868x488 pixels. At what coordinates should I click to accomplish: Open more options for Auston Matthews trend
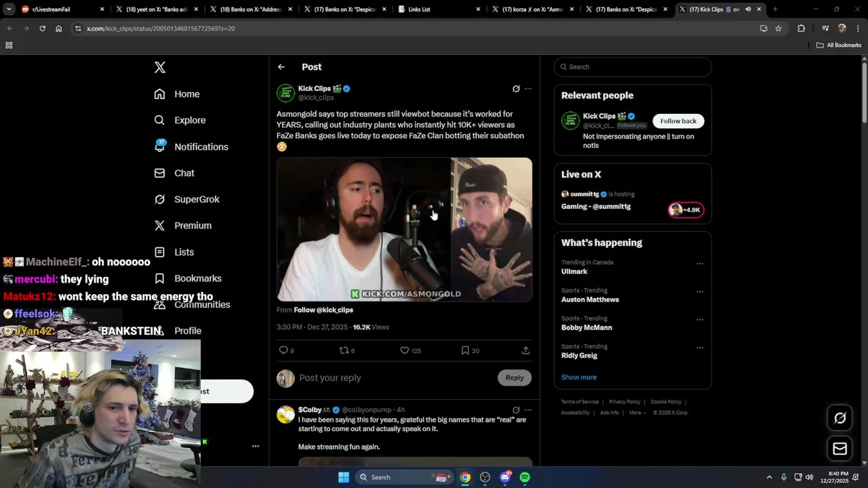(x=700, y=291)
